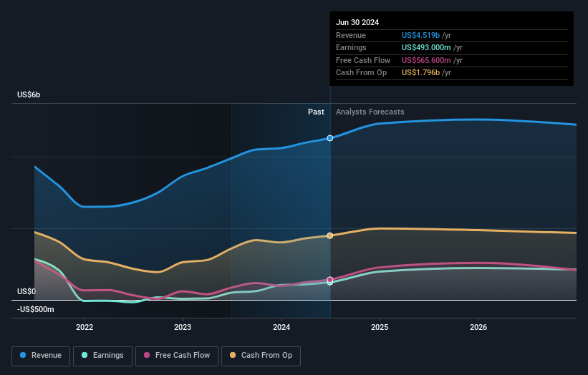Click the 2026 x-axis label
The height and width of the screenshot is (375, 588).
pyautogui.click(x=478, y=327)
